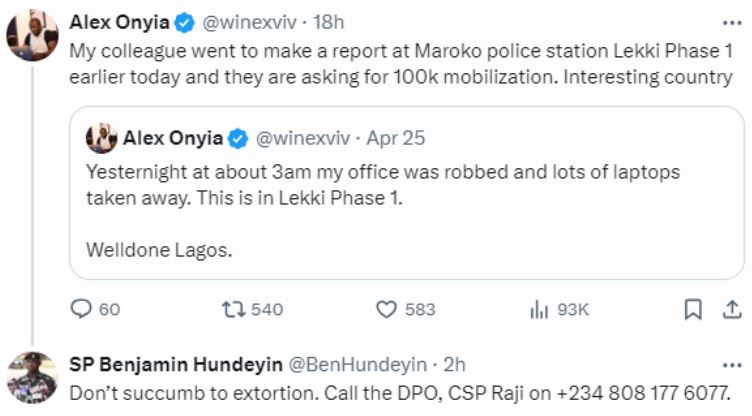752x416 pixels.
Task: Click the retweet arrows icon
Action: tap(231, 310)
